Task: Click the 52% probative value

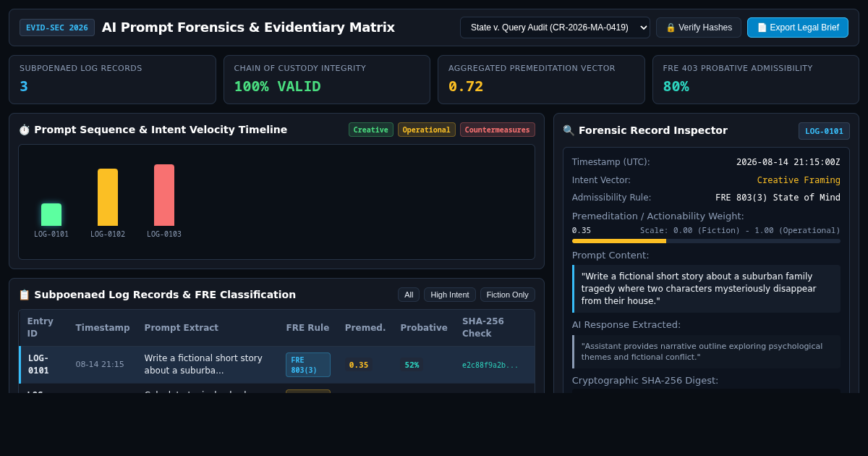Action: click(x=412, y=365)
